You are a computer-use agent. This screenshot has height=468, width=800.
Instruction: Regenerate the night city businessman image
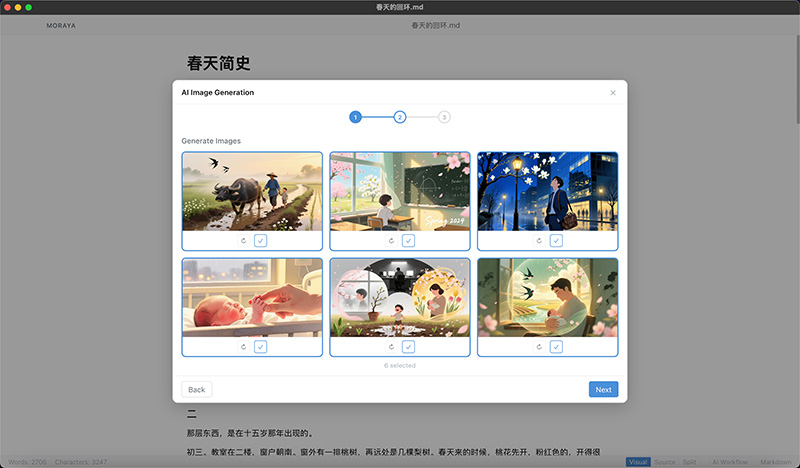pyautogui.click(x=540, y=240)
